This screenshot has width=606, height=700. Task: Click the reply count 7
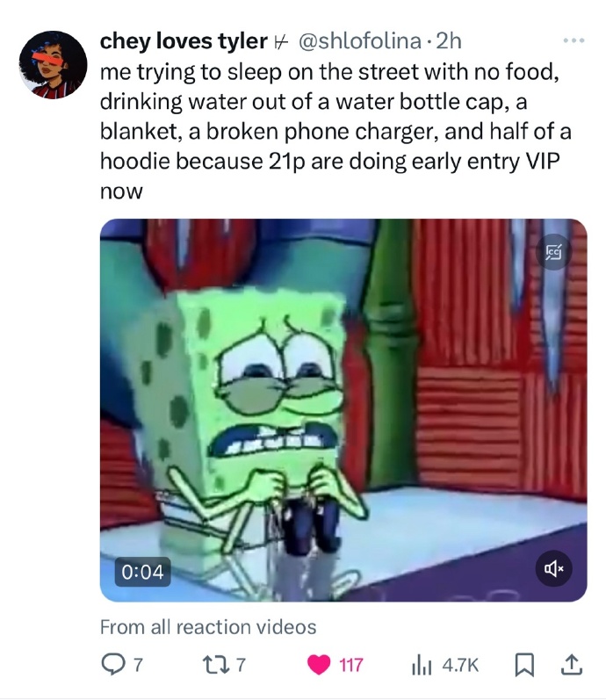pos(138,665)
